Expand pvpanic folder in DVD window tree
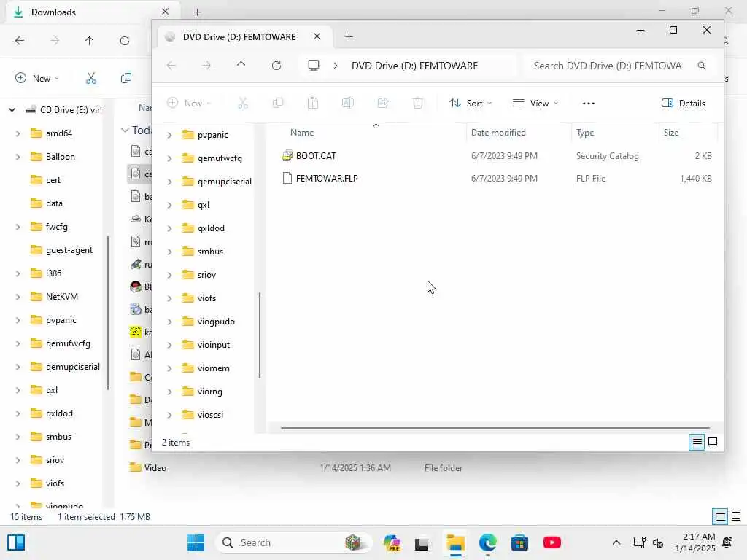 click(x=169, y=135)
